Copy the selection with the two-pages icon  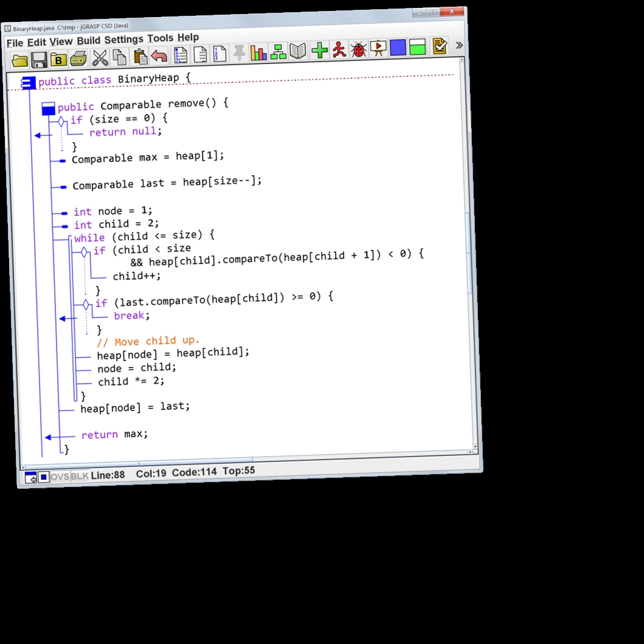tap(120, 57)
